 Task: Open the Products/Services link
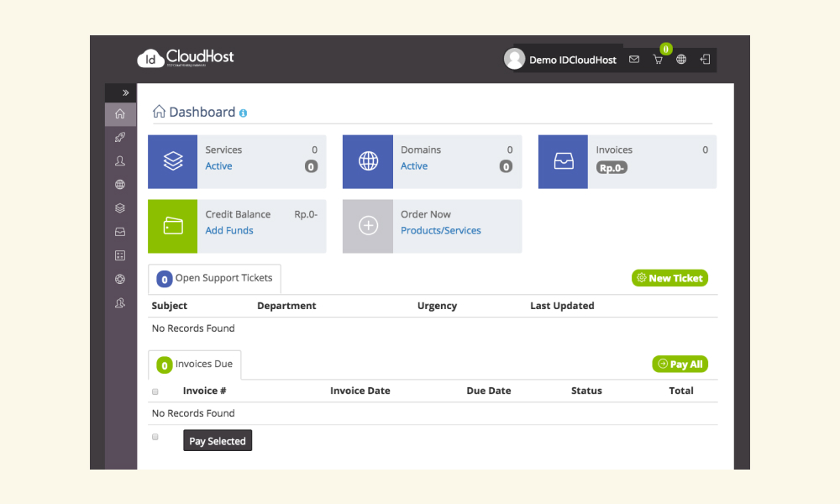(441, 230)
